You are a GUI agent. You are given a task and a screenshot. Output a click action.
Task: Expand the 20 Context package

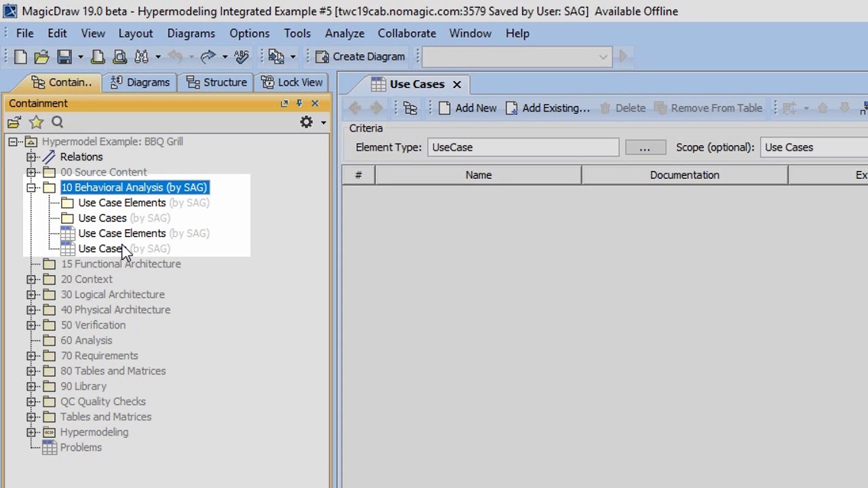pos(31,279)
